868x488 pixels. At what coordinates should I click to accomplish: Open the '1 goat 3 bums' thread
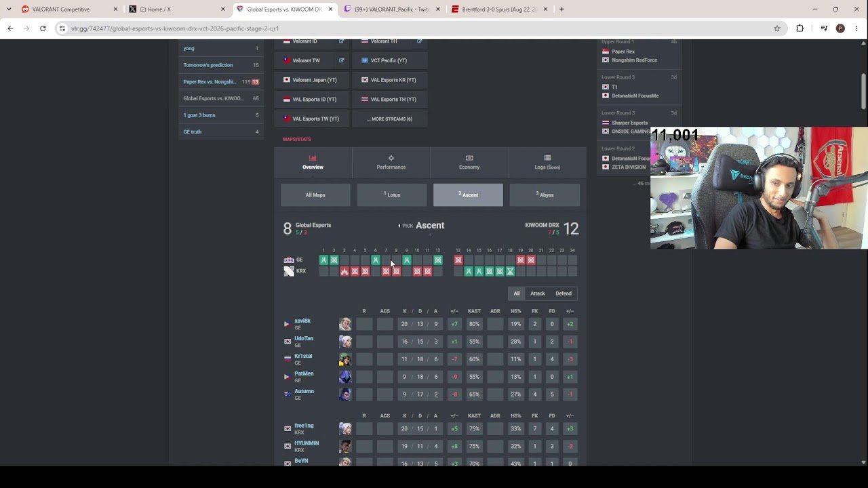point(221,115)
